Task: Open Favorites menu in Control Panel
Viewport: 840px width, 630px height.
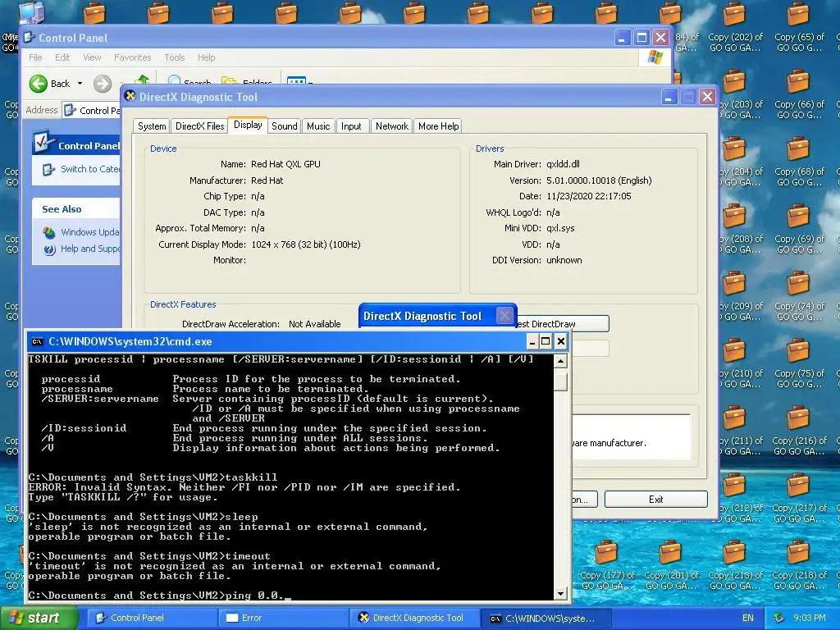Action: pos(132,57)
